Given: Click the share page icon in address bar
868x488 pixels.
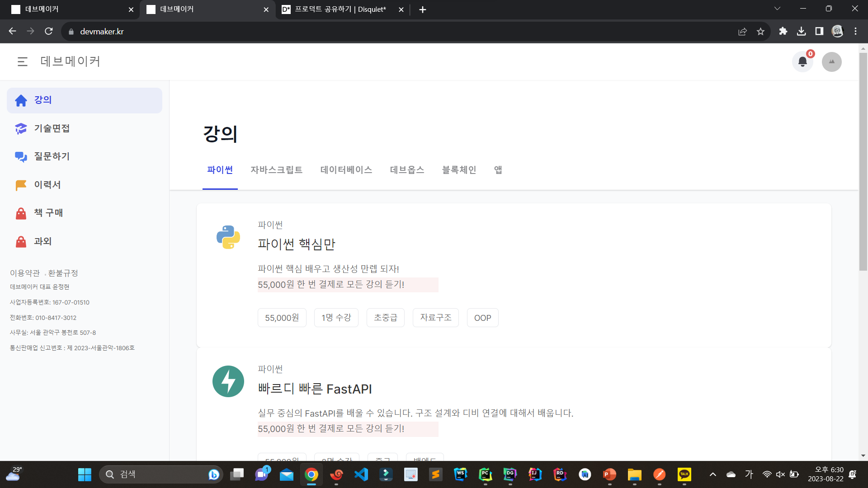Looking at the screenshot, I should click(742, 31).
